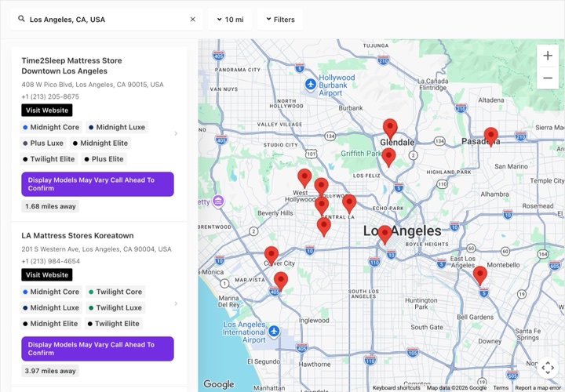This screenshot has height=392, width=565.
Task: Click phone number +1 (213) 984-4654
Action: (50, 261)
